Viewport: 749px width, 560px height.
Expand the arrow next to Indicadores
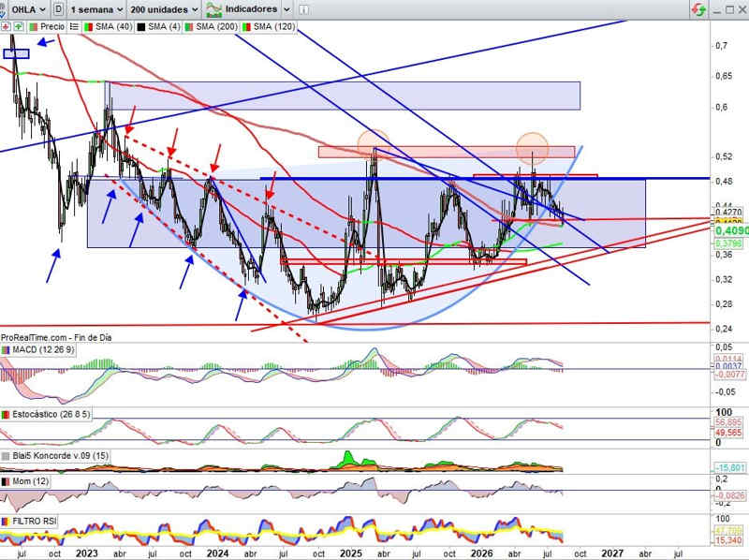[x=286, y=9]
